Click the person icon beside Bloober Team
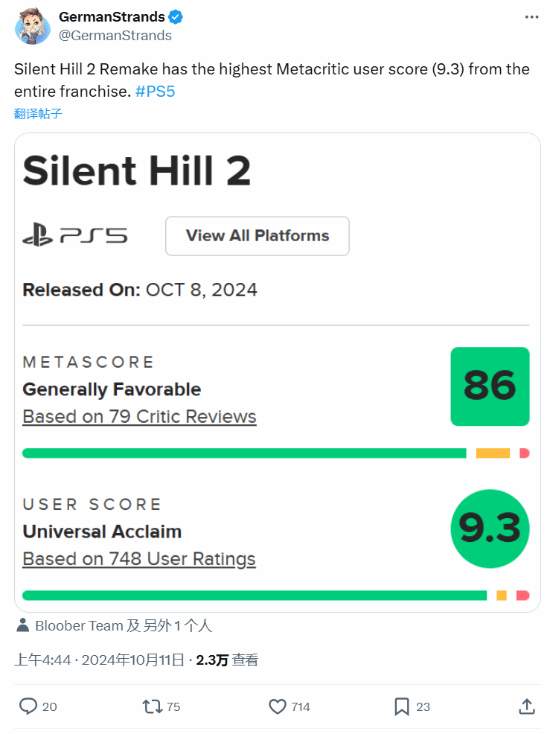 pos(22,625)
